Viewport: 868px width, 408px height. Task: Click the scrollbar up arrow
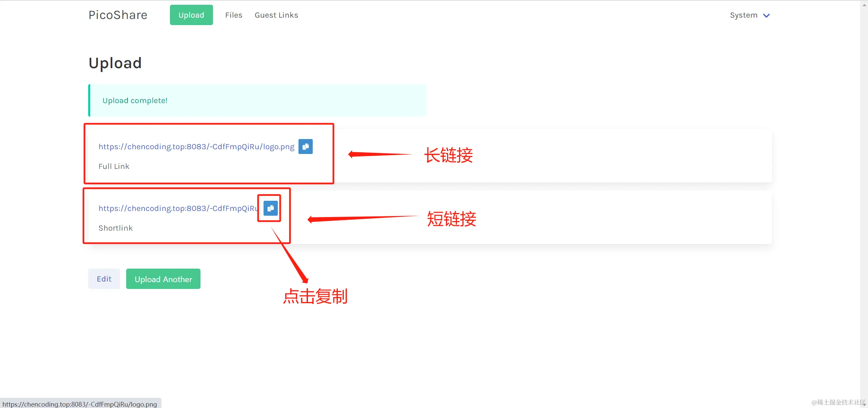pos(864,5)
